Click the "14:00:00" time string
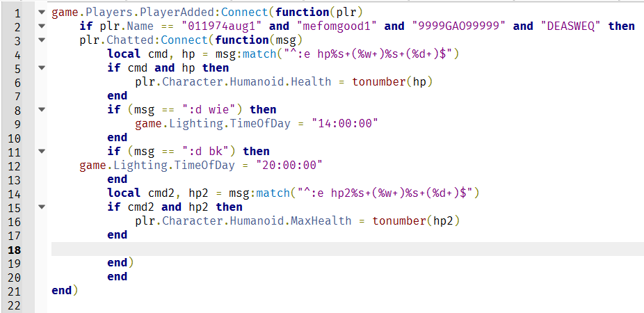 (344, 124)
